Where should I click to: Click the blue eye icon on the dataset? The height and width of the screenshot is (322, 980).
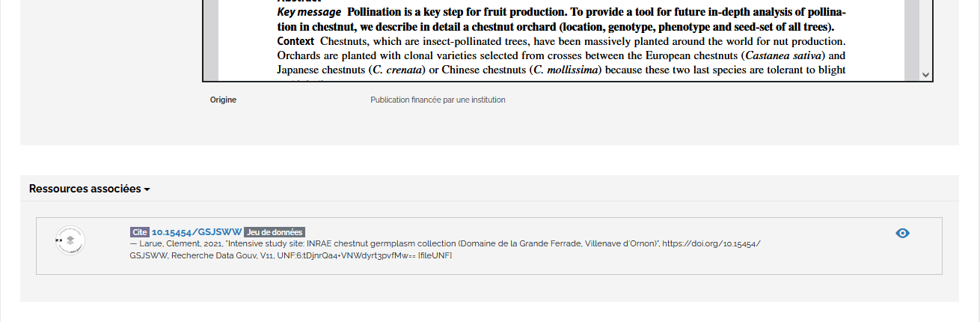[x=902, y=233]
